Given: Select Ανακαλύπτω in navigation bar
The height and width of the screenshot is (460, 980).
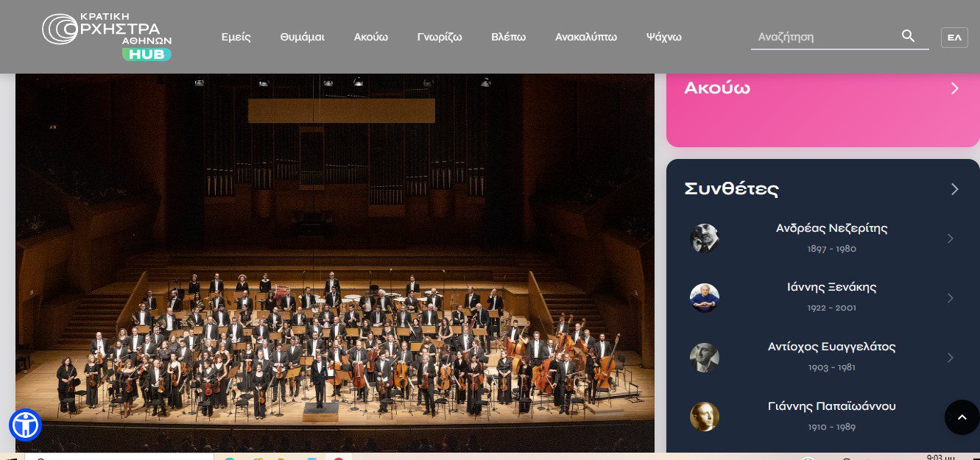Looking at the screenshot, I should [586, 37].
